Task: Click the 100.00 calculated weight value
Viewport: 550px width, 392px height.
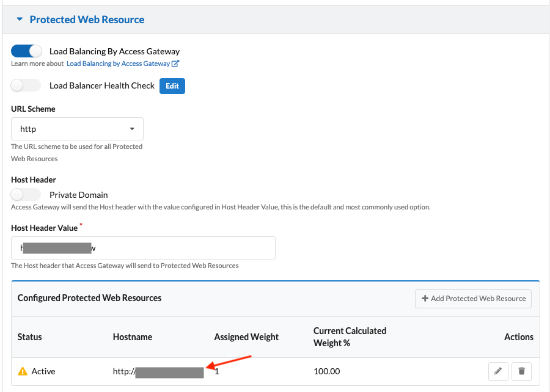Action: 326,371
